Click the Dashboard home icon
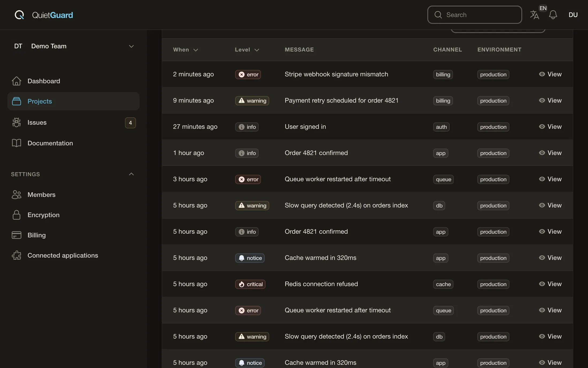588x368 pixels. 17,81
